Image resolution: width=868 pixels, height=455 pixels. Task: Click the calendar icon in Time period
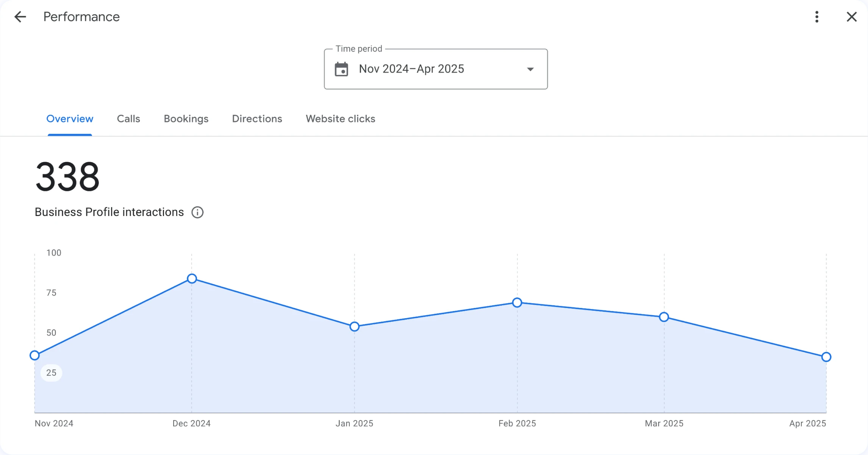(x=341, y=69)
